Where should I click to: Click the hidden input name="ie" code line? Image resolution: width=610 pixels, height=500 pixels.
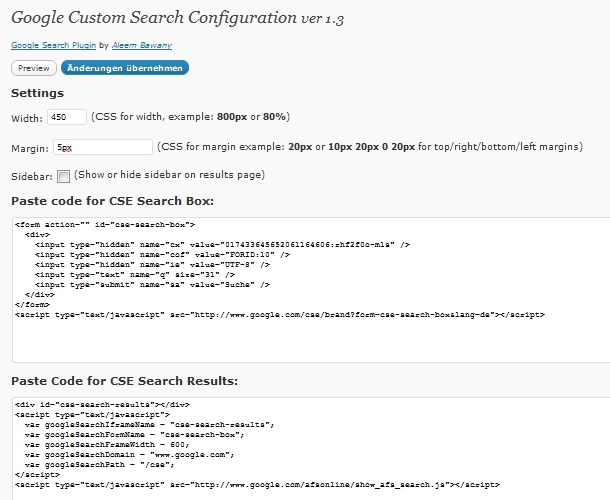(x=152, y=265)
